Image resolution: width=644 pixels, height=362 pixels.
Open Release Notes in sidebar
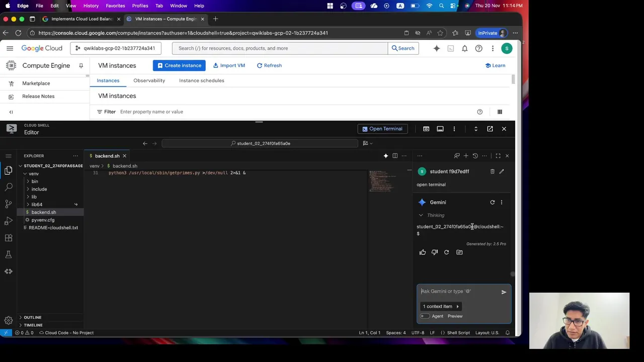pos(38,96)
